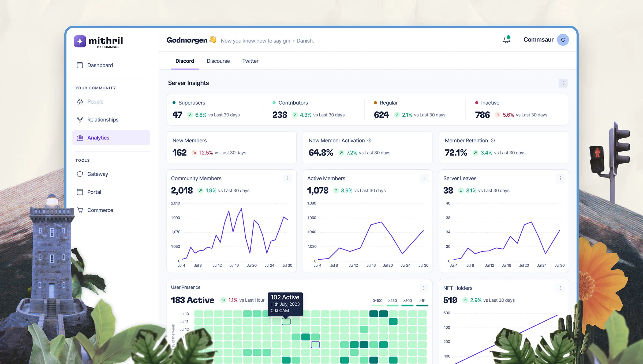
Task: Click NFT Holders upward trend icon
Action: click(x=465, y=300)
